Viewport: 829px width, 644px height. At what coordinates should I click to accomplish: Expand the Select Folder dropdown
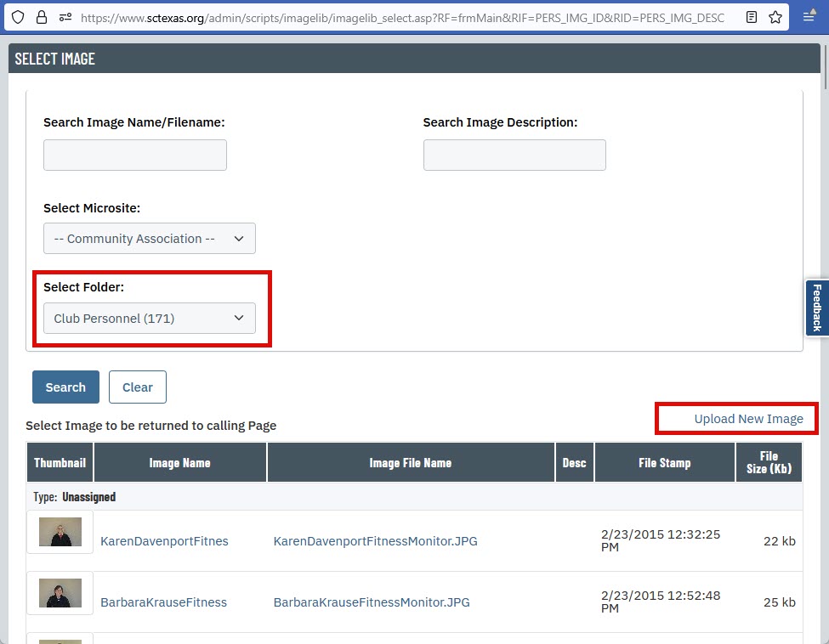[x=149, y=319]
